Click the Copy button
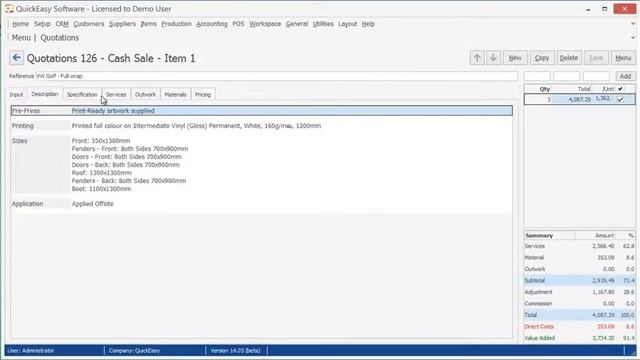Viewport: 640px width, 360px height. click(x=542, y=58)
